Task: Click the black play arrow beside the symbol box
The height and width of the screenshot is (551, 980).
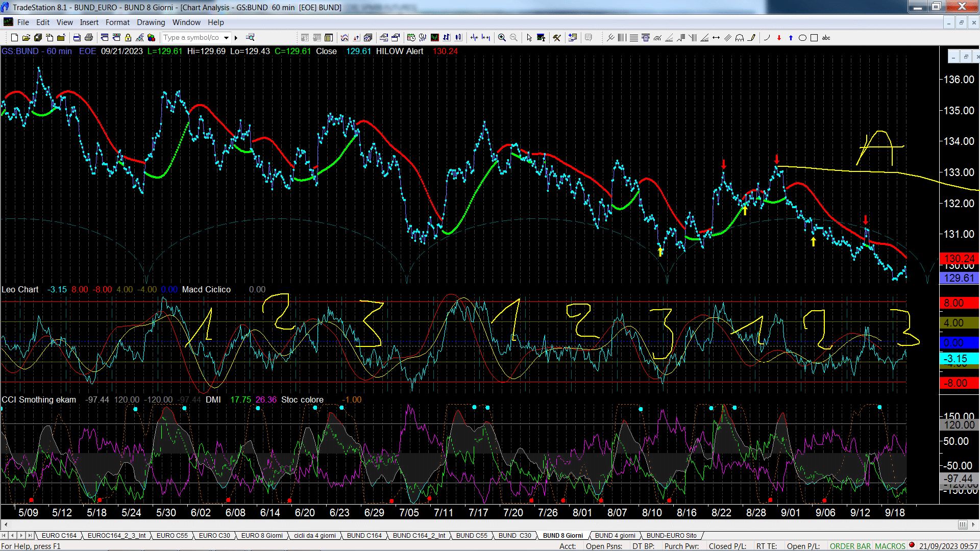Action: pos(236,38)
